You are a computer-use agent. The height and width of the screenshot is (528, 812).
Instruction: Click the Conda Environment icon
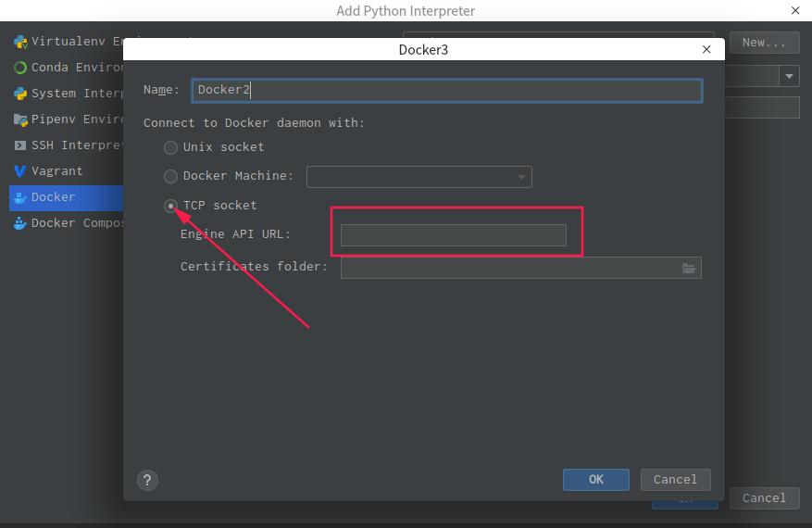20,68
